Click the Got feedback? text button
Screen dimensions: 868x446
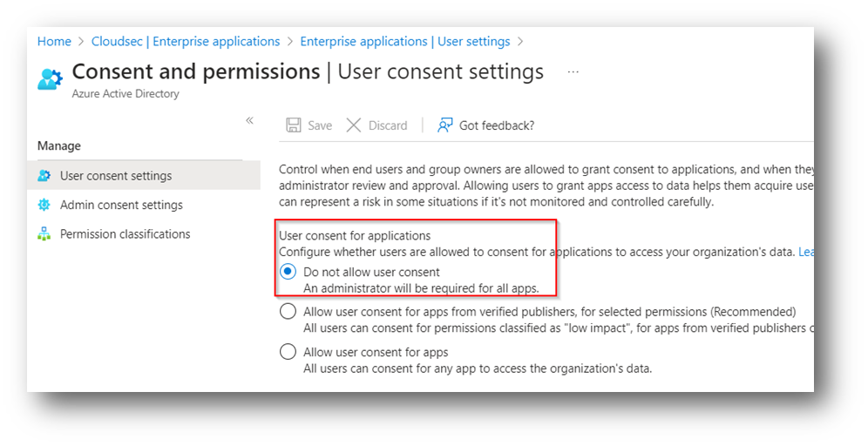pos(497,125)
